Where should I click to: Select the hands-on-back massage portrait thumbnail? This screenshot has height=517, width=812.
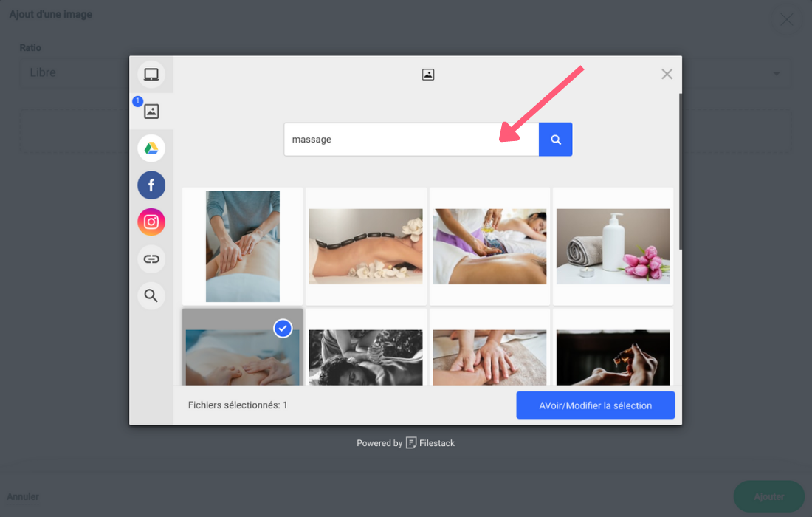click(x=242, y=247)
